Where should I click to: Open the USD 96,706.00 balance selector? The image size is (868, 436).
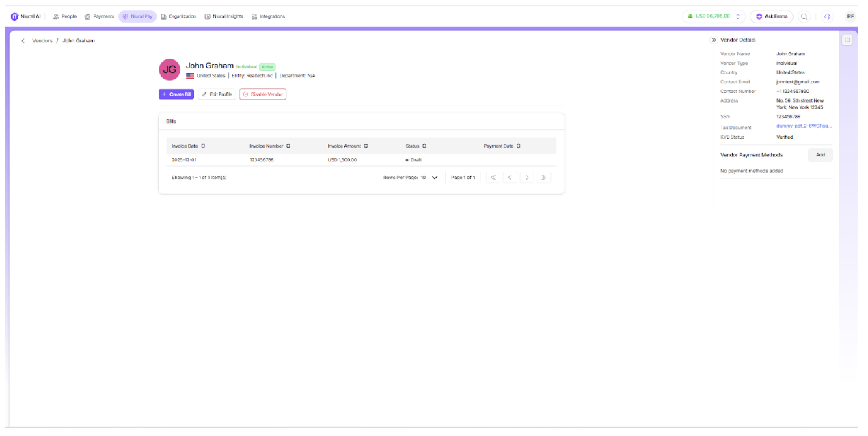point(714,16)
